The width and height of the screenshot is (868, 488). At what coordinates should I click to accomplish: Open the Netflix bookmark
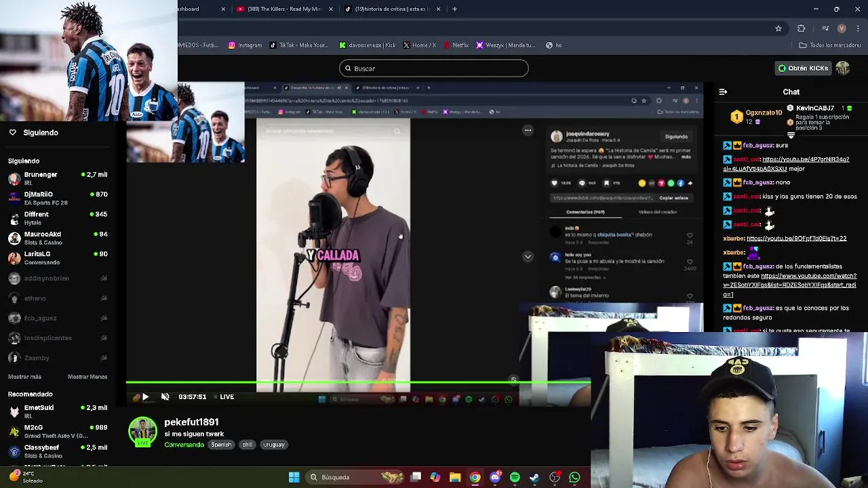point(456,45)
